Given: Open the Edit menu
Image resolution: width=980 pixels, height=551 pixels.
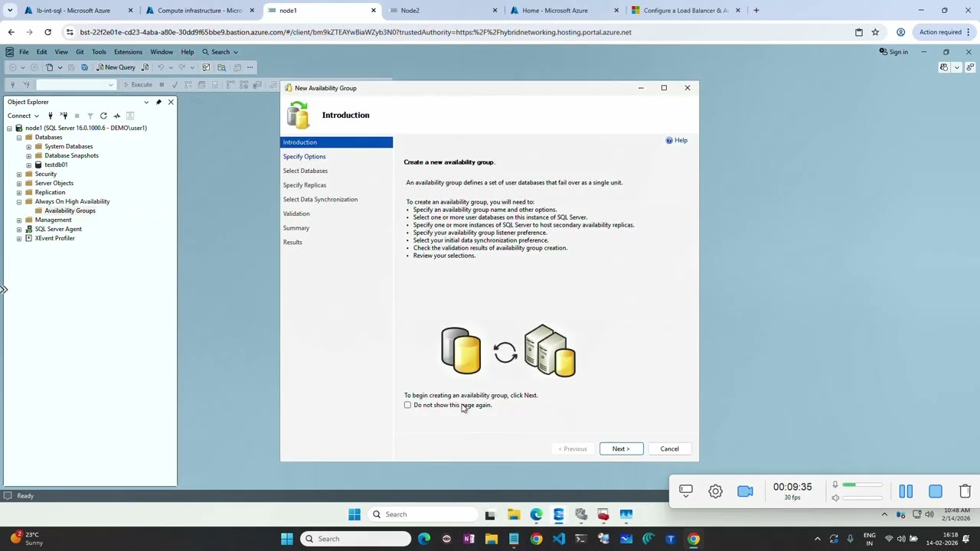Looking at the screenshot, I should coord(41,52).
